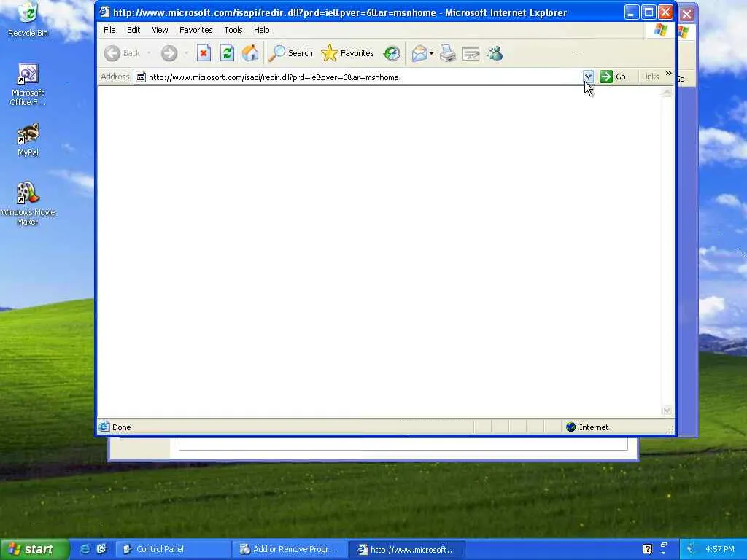Click the vertical scrollbar down arrow
Viewport: 747px width, 560px height.
click(x=667, y=411)
